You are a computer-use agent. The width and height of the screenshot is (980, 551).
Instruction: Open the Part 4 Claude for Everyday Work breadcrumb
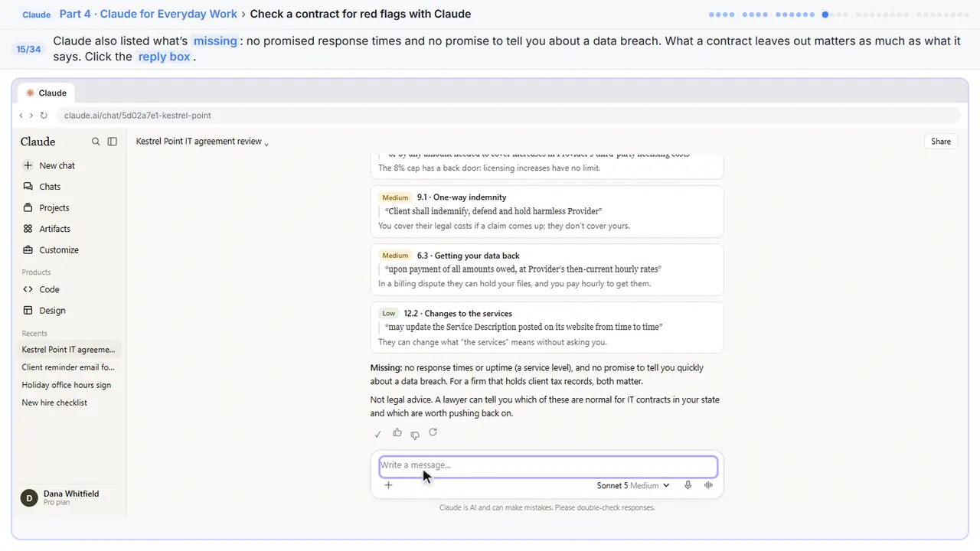[149, 14]
